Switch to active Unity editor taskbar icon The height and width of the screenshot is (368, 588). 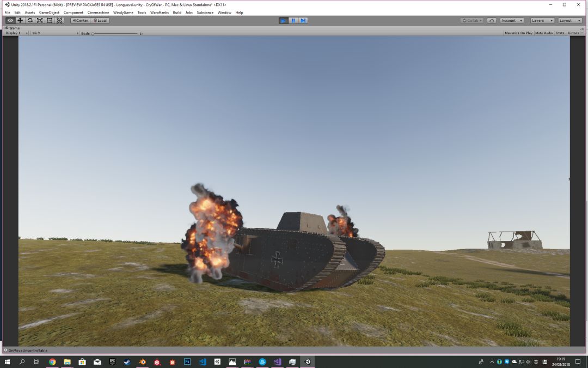click(x=308, y=362)
